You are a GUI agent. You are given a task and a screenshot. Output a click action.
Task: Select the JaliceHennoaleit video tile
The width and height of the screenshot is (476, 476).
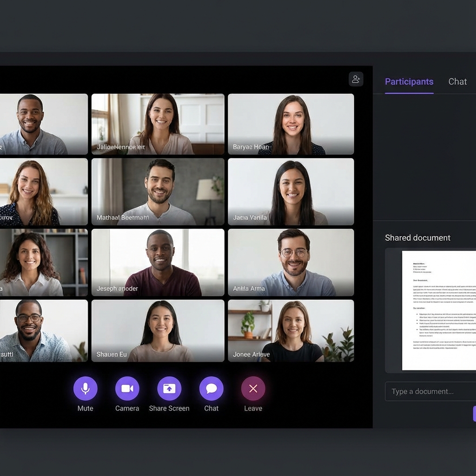[158, 124]
